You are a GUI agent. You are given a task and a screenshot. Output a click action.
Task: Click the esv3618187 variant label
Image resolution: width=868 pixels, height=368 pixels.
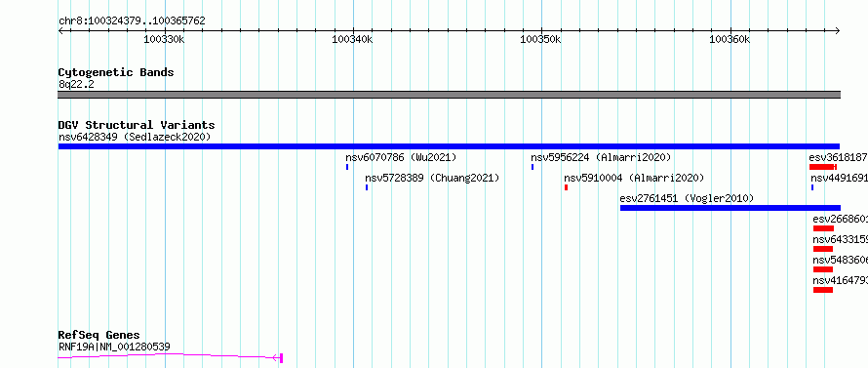coord(838,157)
